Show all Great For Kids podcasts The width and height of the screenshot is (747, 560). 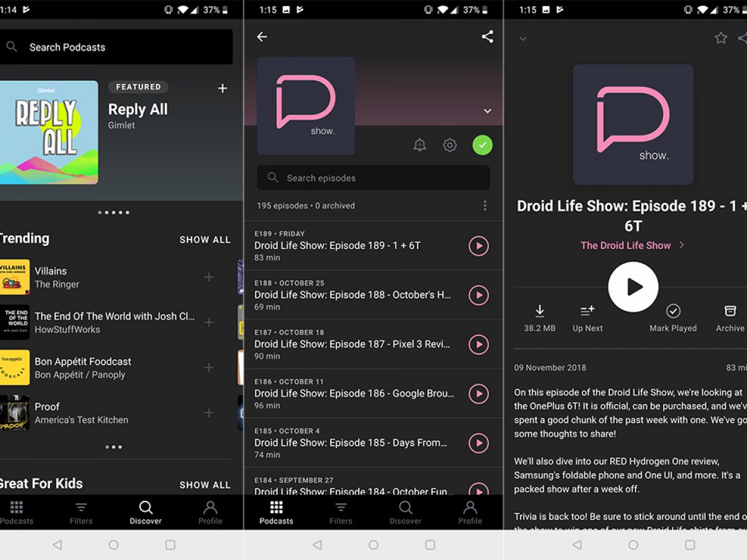(205, 485)
